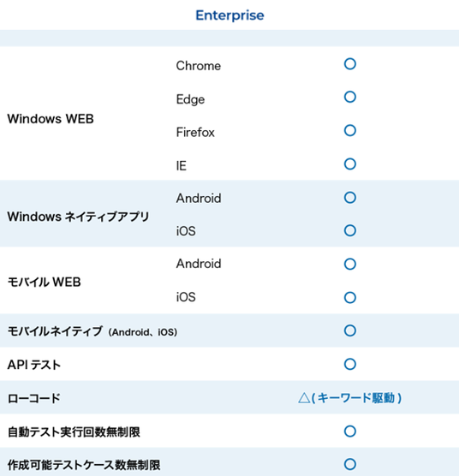
Task: Click the circle mark for Chrome
Action: [350, 64]
